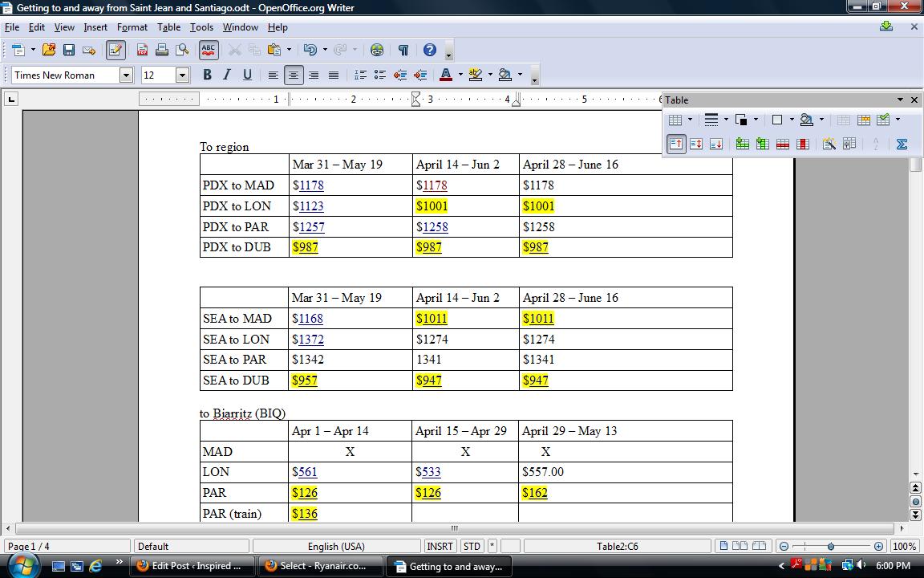Click Export Directly as PDF icon
924x578 pixels.
142,50
